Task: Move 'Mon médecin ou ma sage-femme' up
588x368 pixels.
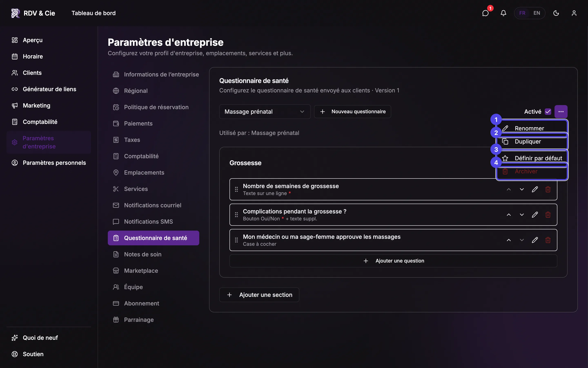Action: pyautogui.click(x=509, y=240)
